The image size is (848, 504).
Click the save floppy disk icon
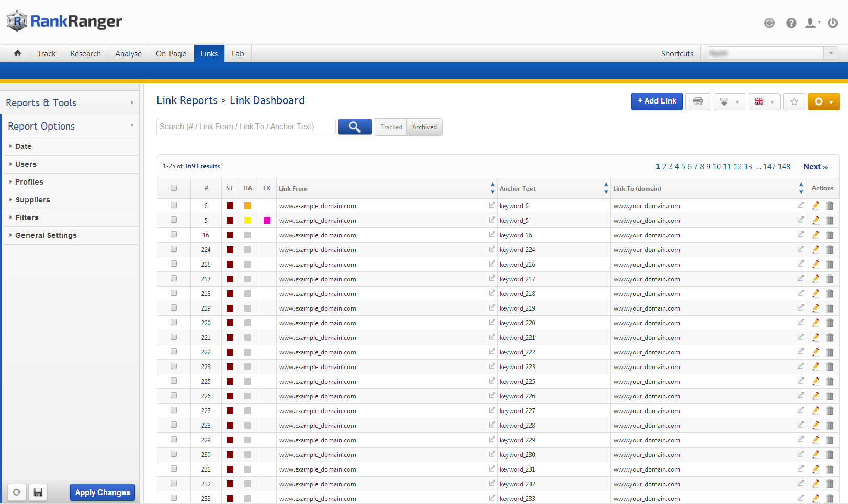[38, 492]
